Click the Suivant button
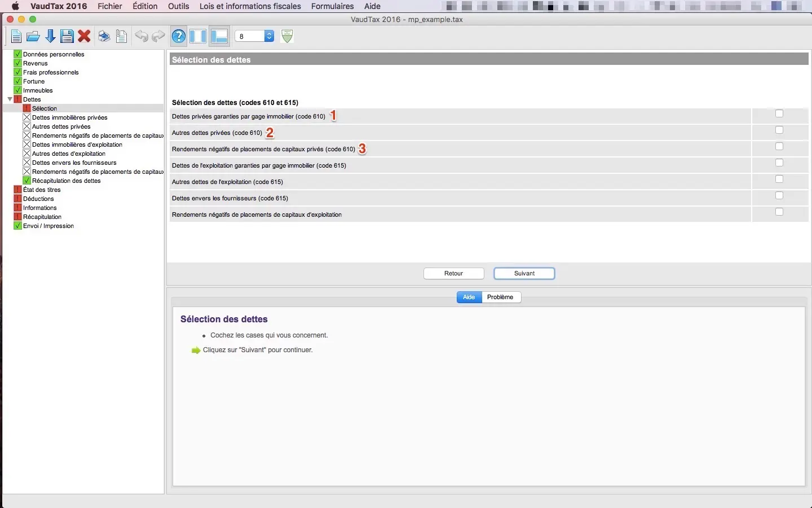This screenshot has height=508, width=812. tap(524, 273)
